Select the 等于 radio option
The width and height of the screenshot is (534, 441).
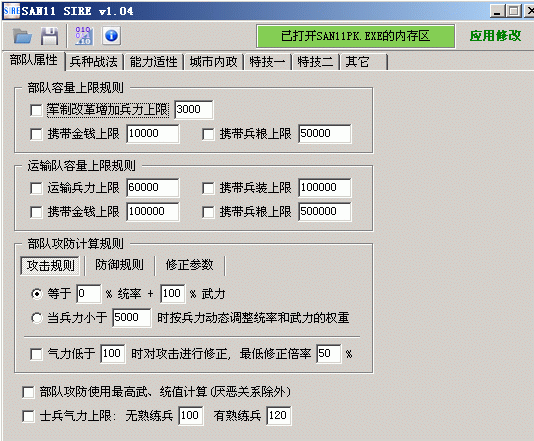pos(37,294)
